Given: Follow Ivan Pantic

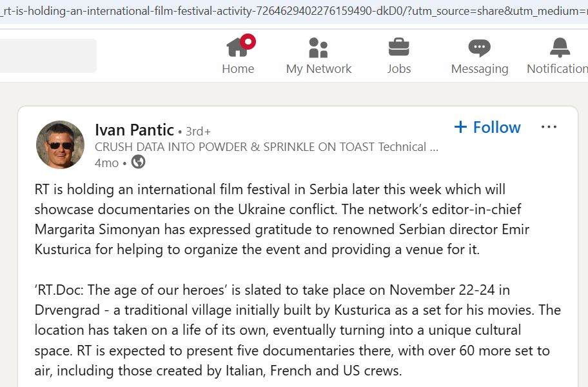Looking at the screenshot, I should [x=487, y=127].
